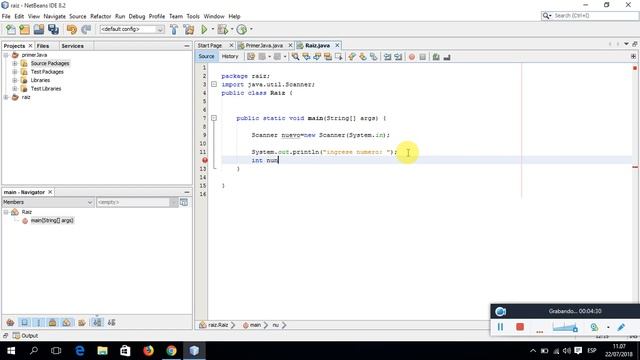Toggle Bookmark icon in editor toolbar
Screen dimensions: 640x360
(x=373, y=57)
